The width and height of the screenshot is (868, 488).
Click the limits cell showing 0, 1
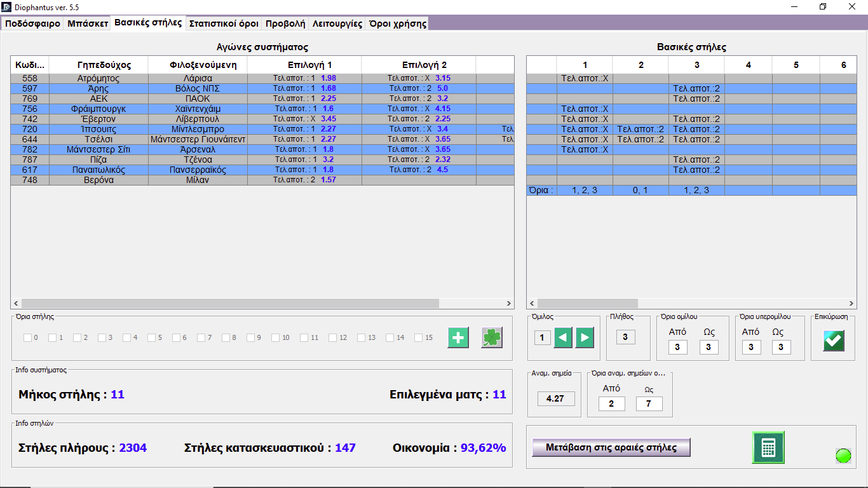(641, 190)
